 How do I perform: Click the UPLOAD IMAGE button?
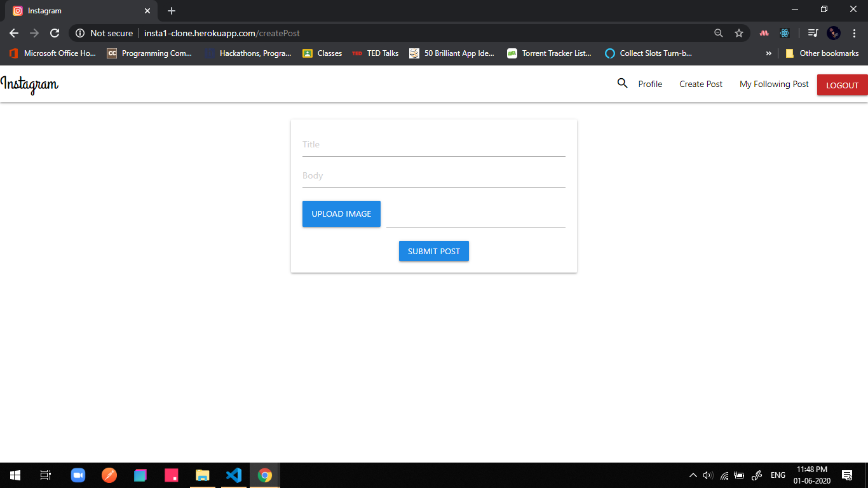tap(341, 213)
